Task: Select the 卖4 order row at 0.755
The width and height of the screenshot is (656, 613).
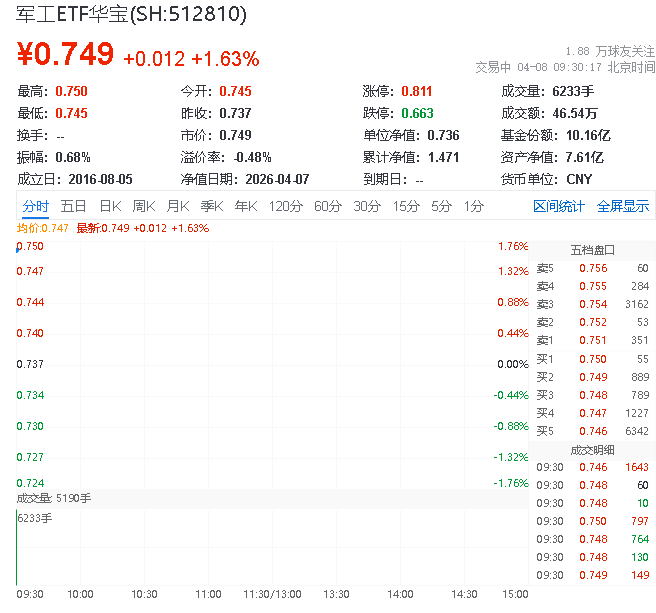Action: pos(592,286)
